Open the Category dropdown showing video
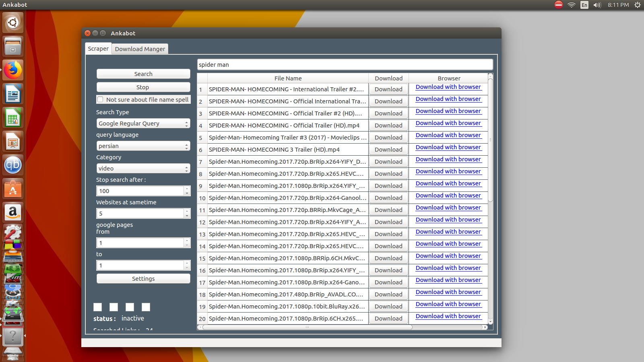 click(143, 169)
